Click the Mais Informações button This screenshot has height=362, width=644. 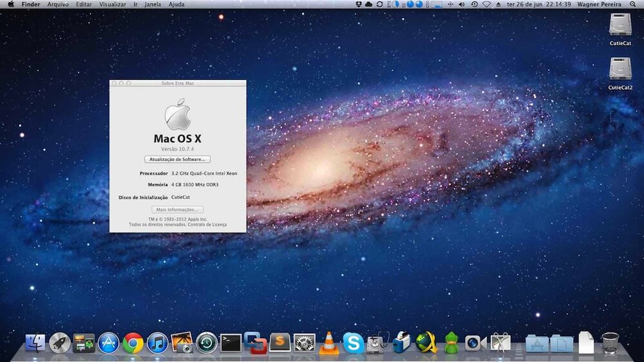[178, 209]
